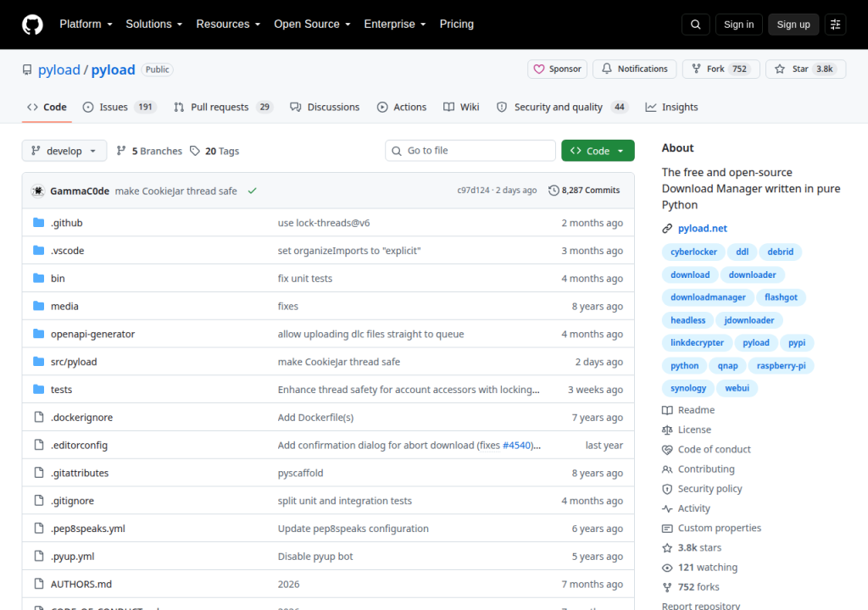Image resolution: width=868 pixels, height=610 pixels.
Task: Open the Contributing link in About
Action: (x=698, y=469)
